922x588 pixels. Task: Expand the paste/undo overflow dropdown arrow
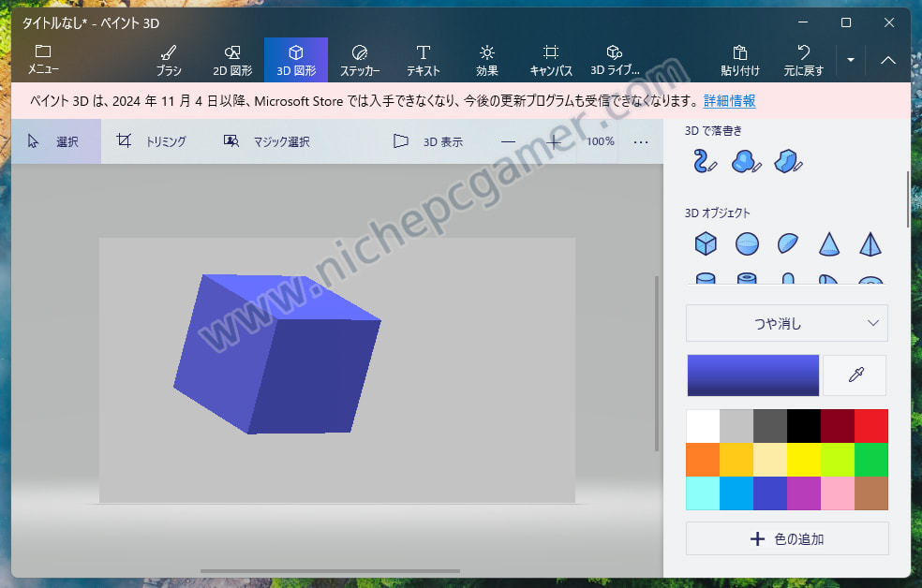point(850,60)
